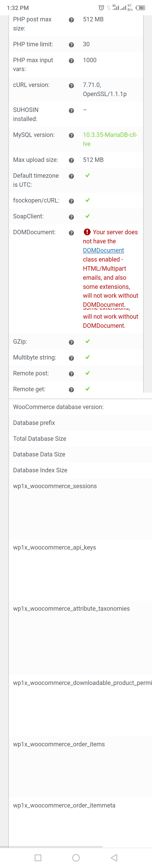
Task: Open the DOMDocument documentation link
Action: (103, 250)
